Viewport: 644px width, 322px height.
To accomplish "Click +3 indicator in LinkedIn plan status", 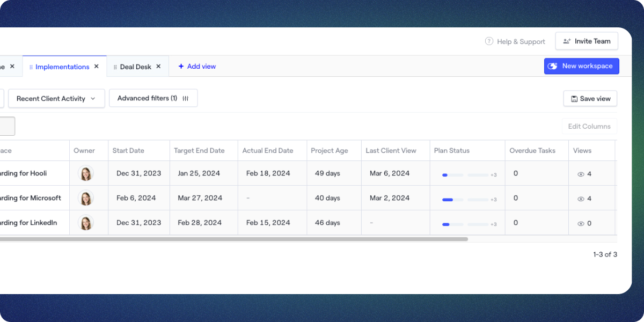I will click(x=494, y=224).
